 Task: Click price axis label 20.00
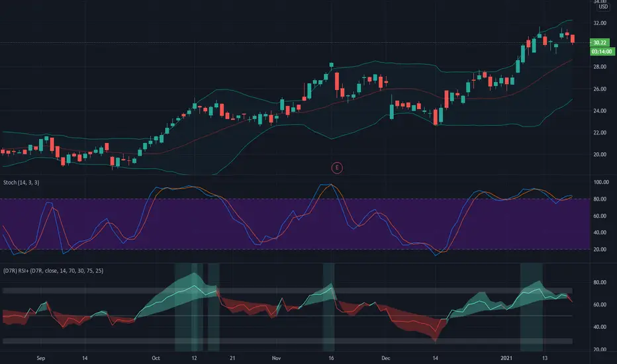600,155
